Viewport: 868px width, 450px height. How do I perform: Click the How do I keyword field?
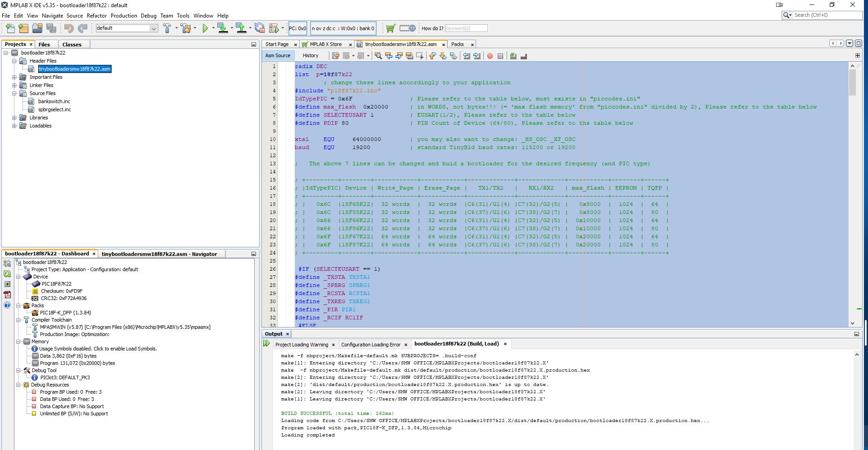coord(465,28)
